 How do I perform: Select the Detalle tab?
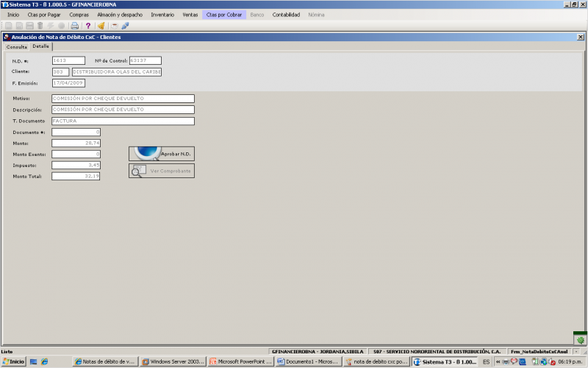click(40, 46)
